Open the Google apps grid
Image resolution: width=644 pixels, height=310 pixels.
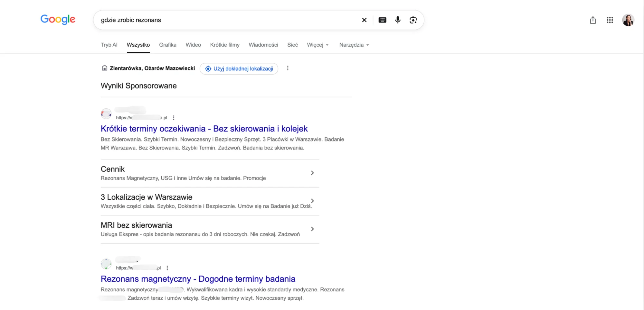(610, 20)
